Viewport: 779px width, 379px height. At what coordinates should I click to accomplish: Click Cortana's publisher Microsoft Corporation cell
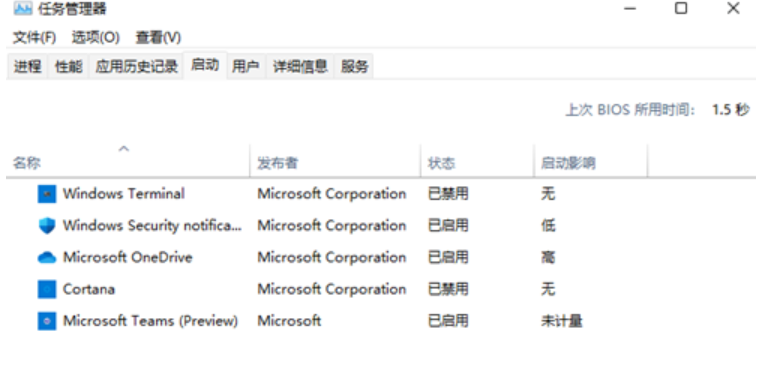point(331,289)
